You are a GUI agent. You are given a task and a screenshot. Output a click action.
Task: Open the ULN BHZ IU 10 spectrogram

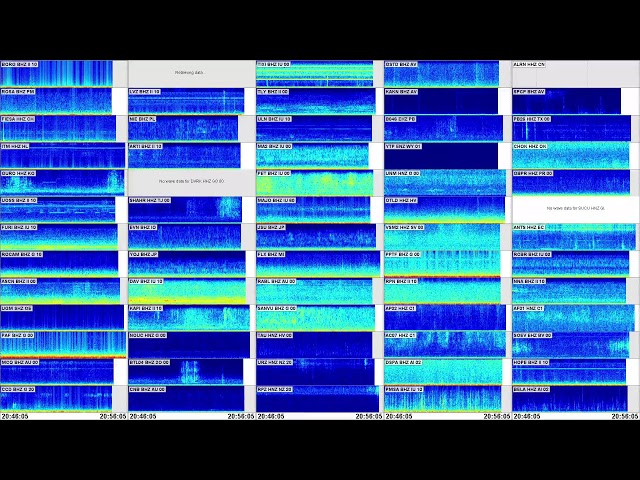pyautogui.click(x=314, y=128)
